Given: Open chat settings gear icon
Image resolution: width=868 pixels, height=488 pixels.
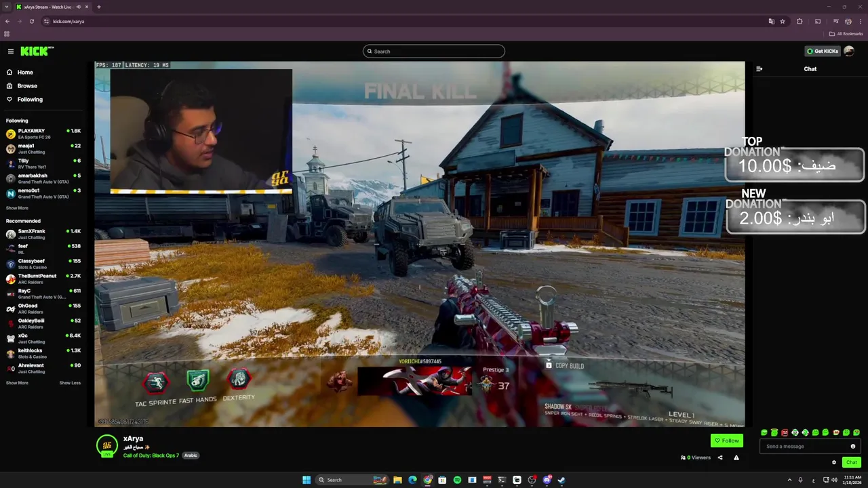Looking at the screenshot, I should coord(834,462).
